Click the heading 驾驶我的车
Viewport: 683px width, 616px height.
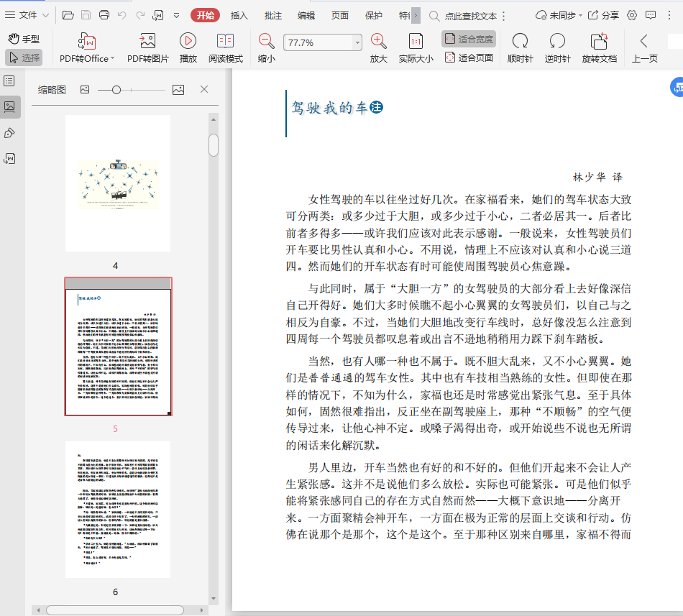pos(330,108)
